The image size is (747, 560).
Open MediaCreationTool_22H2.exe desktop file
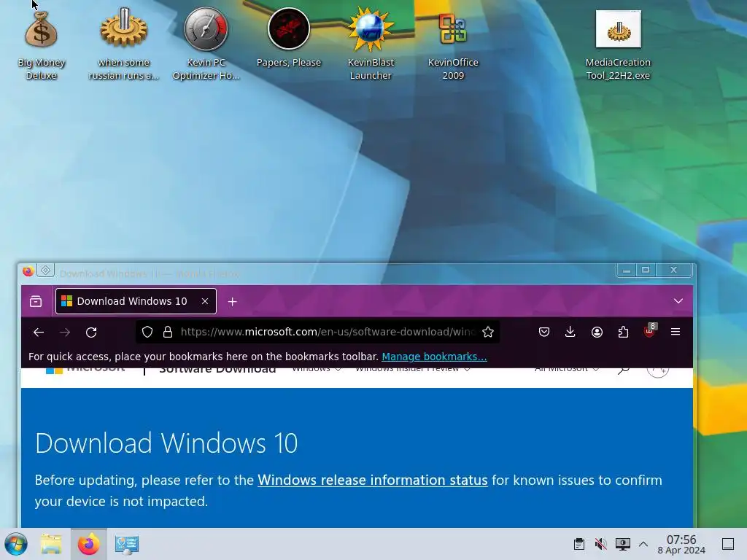[618, 45]
